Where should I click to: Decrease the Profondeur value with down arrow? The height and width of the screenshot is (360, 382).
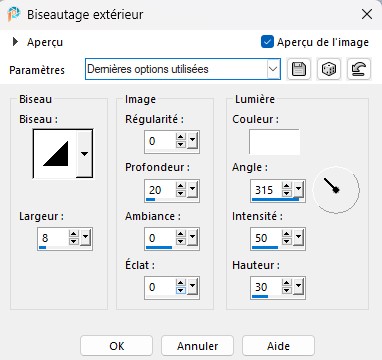181,193
